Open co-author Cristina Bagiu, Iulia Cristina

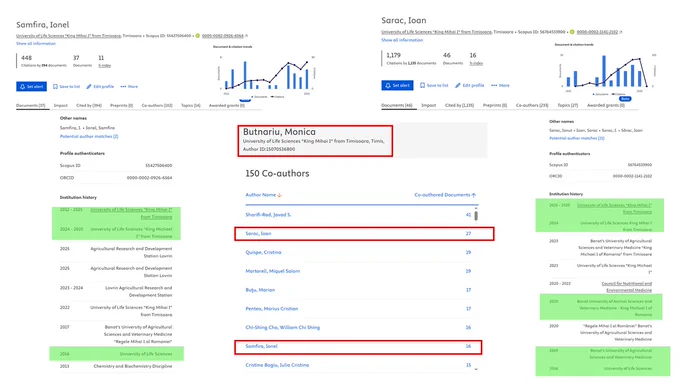pyautogui.click(x=277, y=365)
